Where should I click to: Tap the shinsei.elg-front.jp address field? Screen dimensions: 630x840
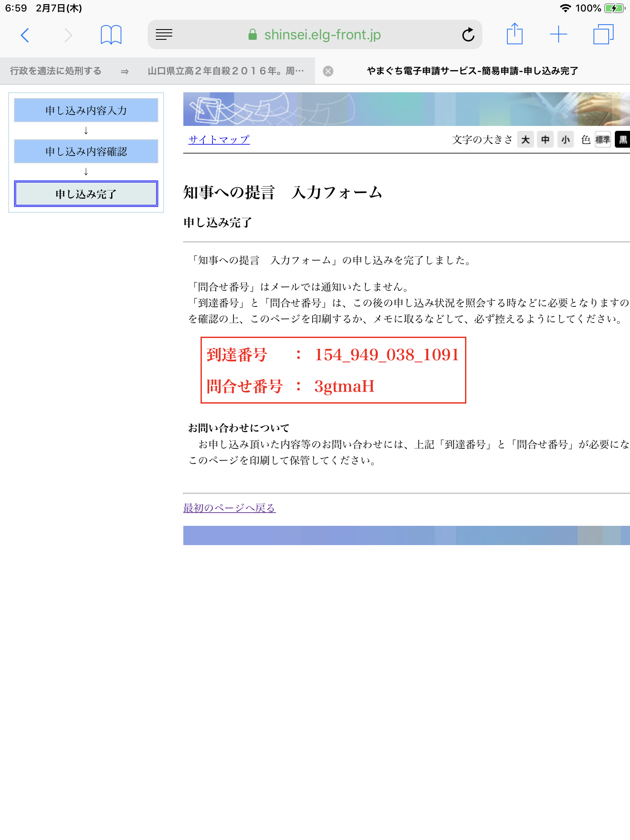pos(322,35)
